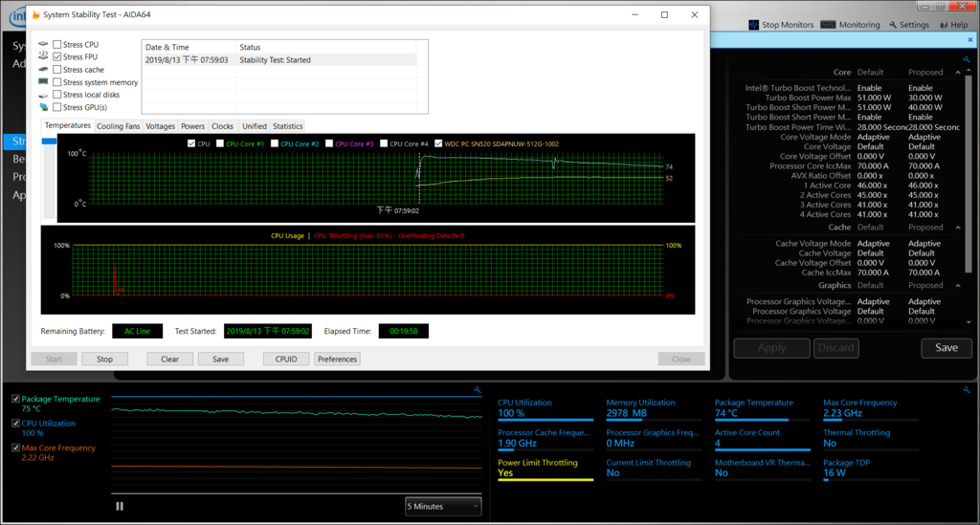Enable the Stress GPU(s) checkbox
The height and width of the screenshot is (525, 980).
pyautogui.click(x=56, y=107)
